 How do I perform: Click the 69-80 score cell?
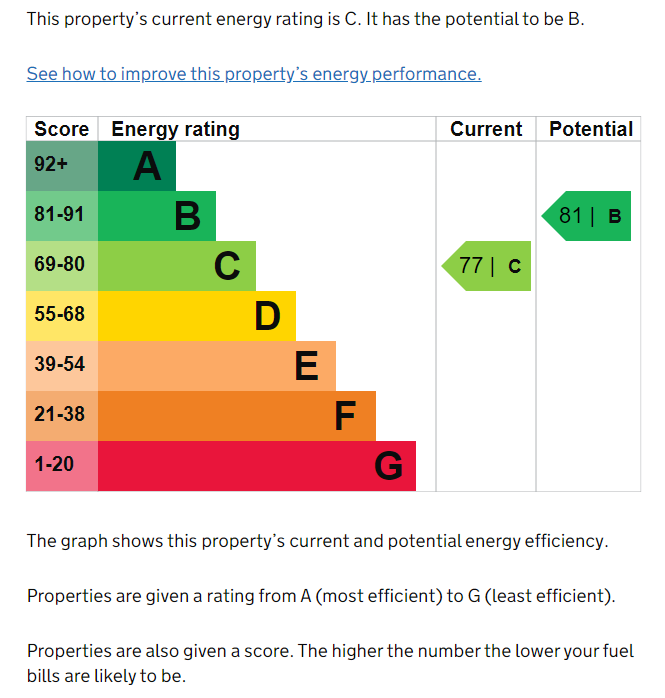61,266
